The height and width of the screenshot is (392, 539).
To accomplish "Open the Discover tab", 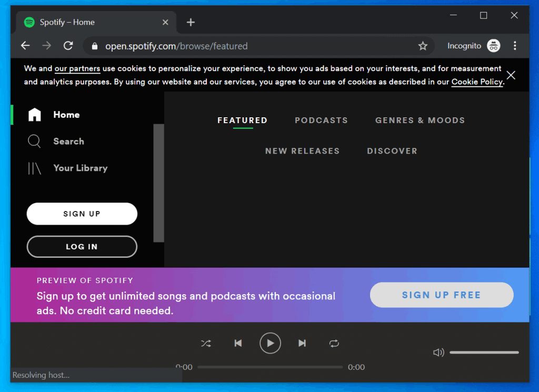I will [392, 151].
